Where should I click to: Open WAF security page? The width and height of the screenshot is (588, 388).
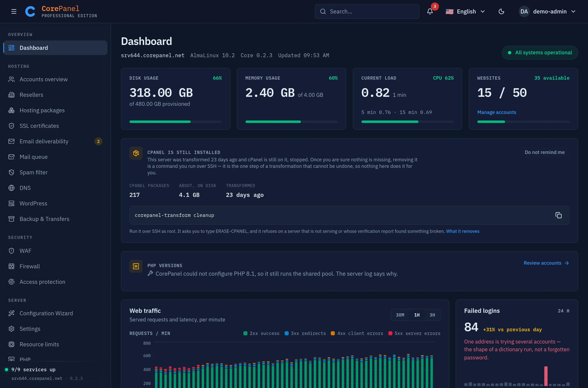(x=55, y=251)
